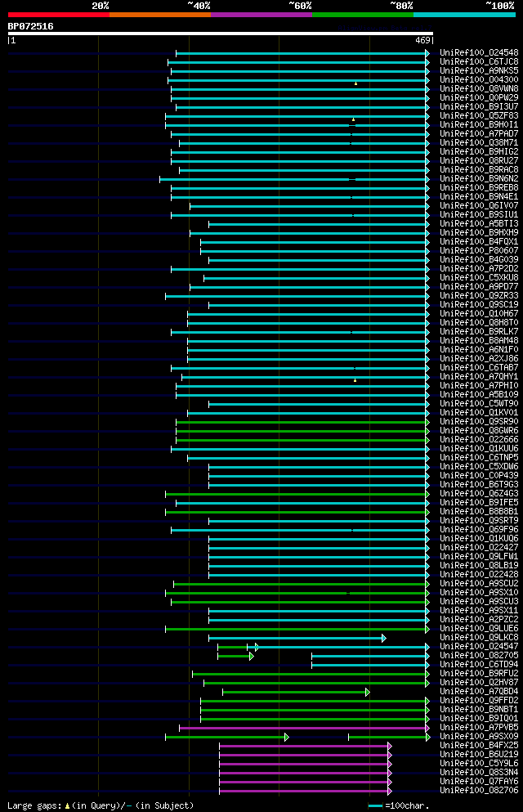Select the label UniRef100_C6TAB7

479,368
